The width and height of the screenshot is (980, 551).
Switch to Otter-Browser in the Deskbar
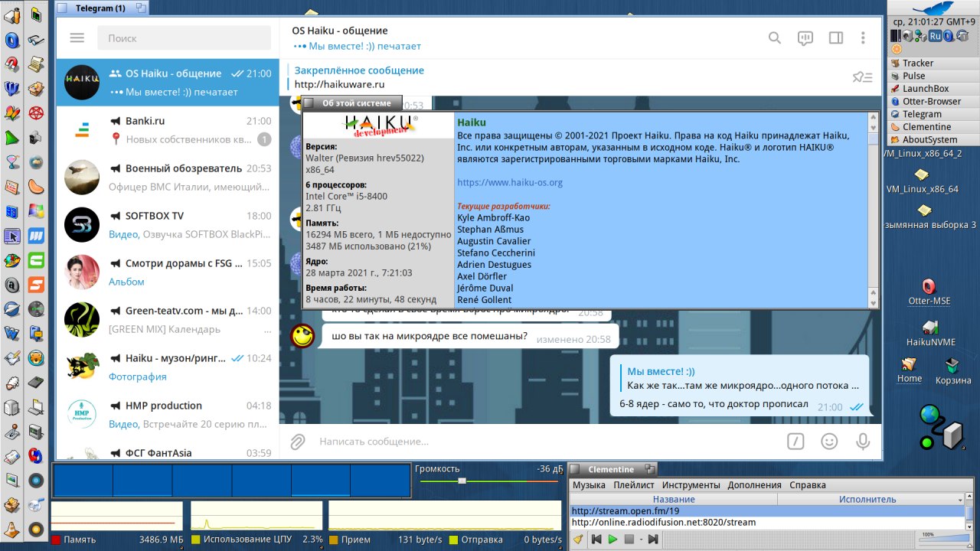[933, 101]
